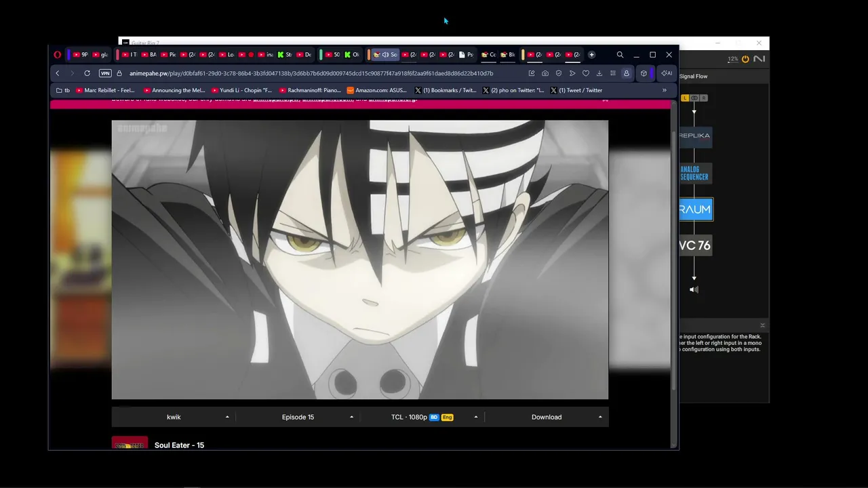
Task: Open the Download dropdown menu
Action: tap(547, 417)
